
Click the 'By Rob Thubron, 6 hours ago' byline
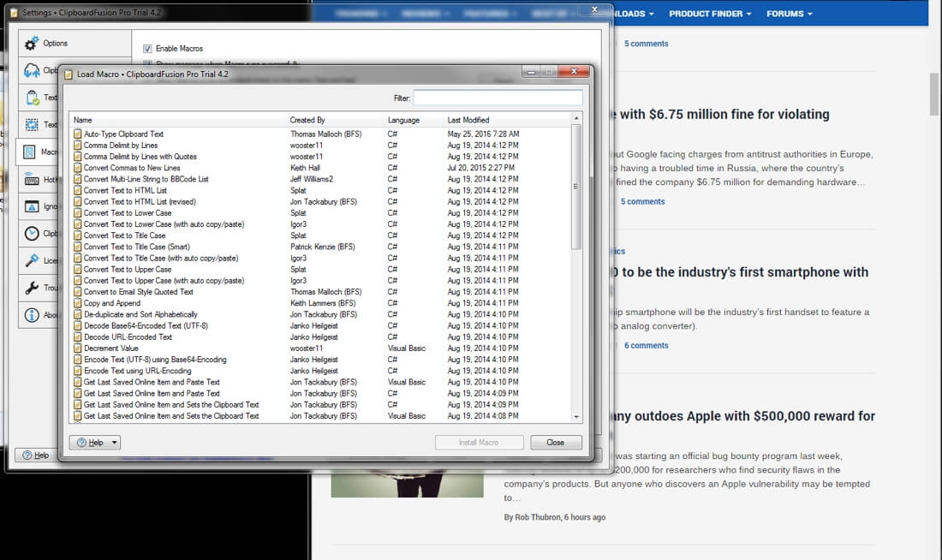(x=555, y=517)
